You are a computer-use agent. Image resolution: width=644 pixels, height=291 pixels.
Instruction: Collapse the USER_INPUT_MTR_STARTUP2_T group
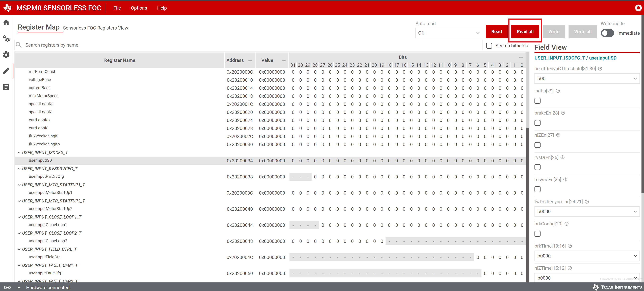19,201
